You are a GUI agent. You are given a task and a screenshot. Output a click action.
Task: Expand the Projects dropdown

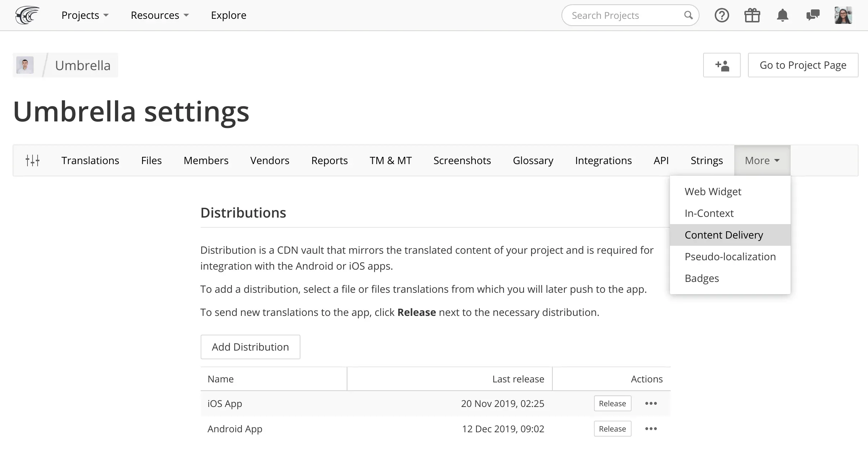click(85, 15)
